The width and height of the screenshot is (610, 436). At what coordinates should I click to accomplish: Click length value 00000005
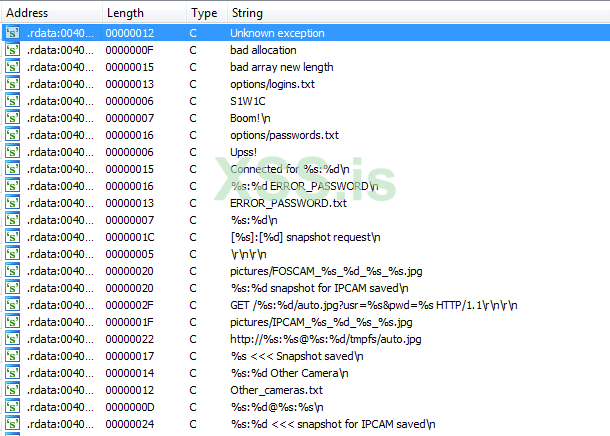(130, 254)
